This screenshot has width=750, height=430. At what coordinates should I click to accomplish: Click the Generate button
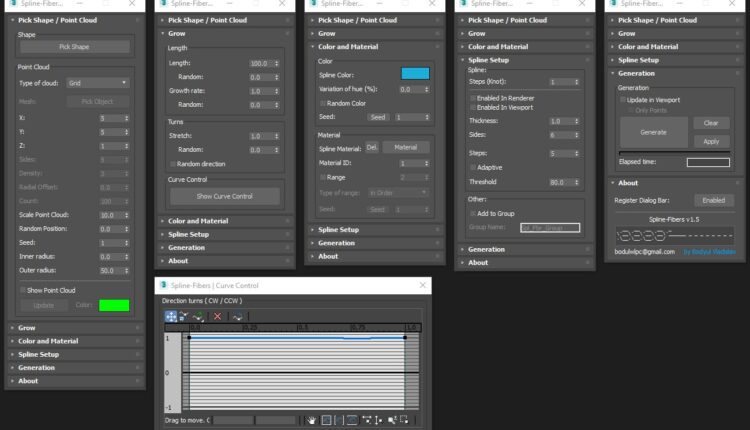[x=653, y=132]
